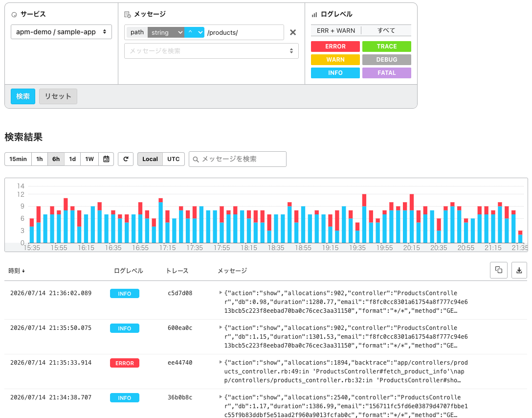532x418 pixels.
Task: Click the /products/ filter value field
Action: pos(244,32)
